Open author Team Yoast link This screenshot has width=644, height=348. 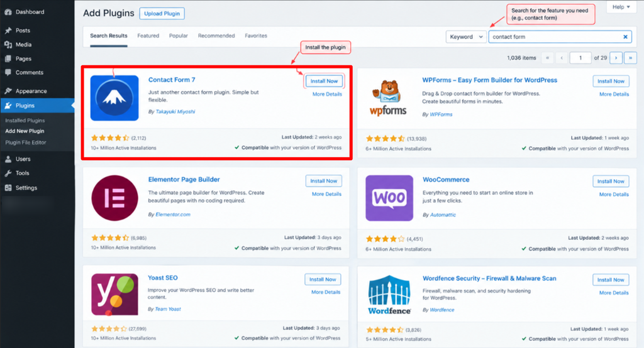(168, 309)
